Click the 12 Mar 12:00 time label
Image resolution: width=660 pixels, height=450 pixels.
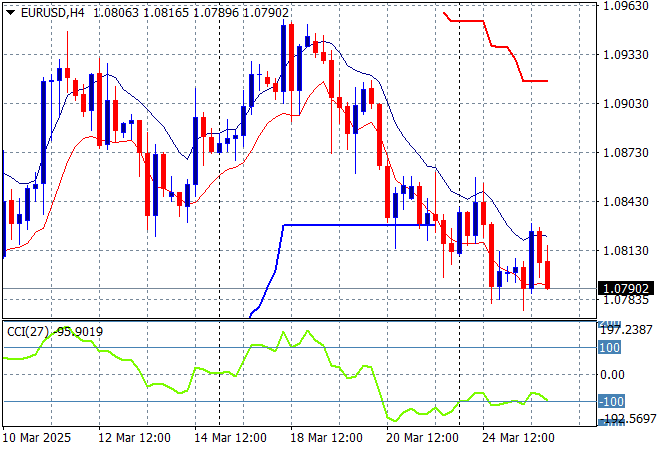[134, 438]
